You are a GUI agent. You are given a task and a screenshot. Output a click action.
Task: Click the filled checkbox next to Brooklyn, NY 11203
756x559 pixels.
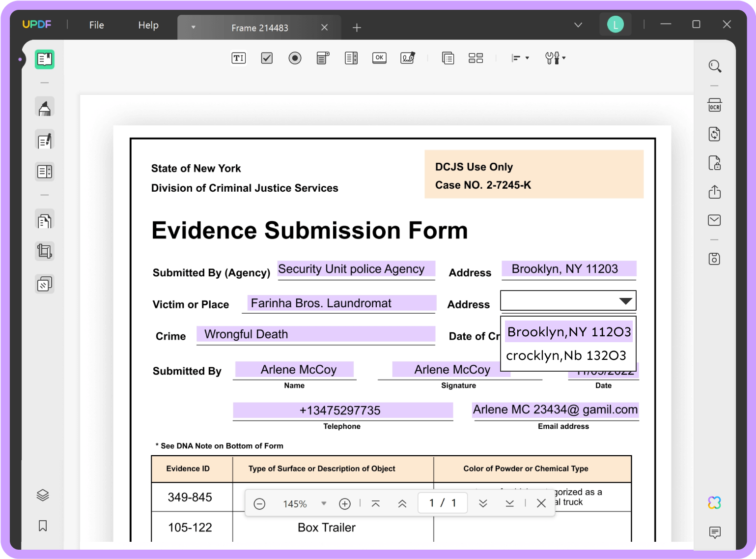(x=568, y=331)
